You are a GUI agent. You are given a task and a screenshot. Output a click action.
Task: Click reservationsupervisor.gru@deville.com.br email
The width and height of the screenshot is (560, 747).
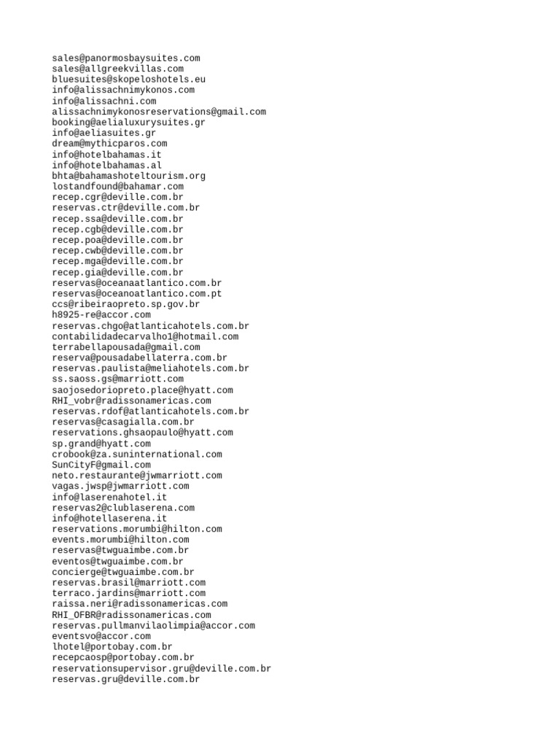pyautogui.click(x=161, y=669)
